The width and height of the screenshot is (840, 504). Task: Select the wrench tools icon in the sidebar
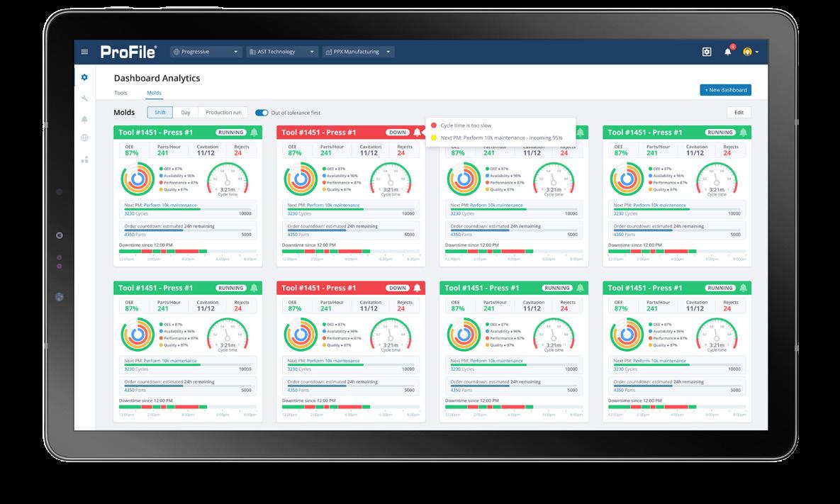(84, 98)
